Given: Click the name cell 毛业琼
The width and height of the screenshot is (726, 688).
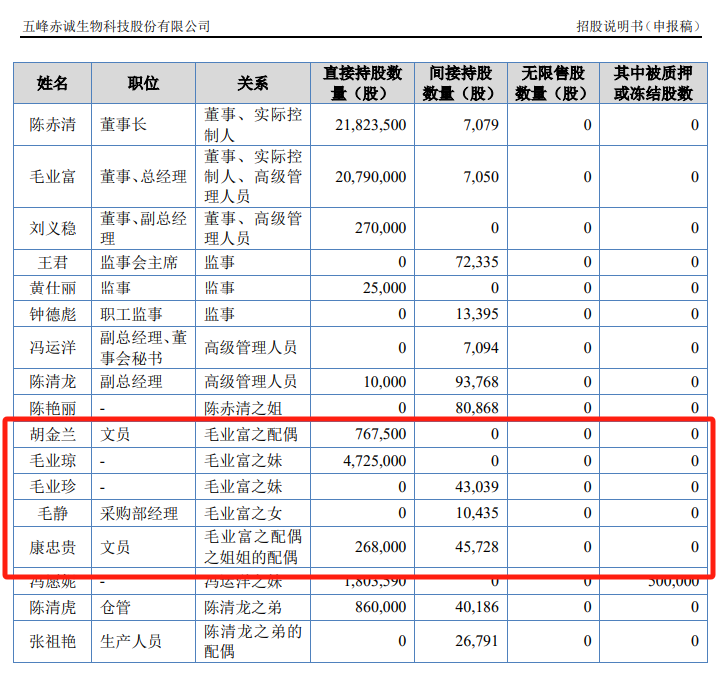Looking at the screenshot, I should (52, 461).
